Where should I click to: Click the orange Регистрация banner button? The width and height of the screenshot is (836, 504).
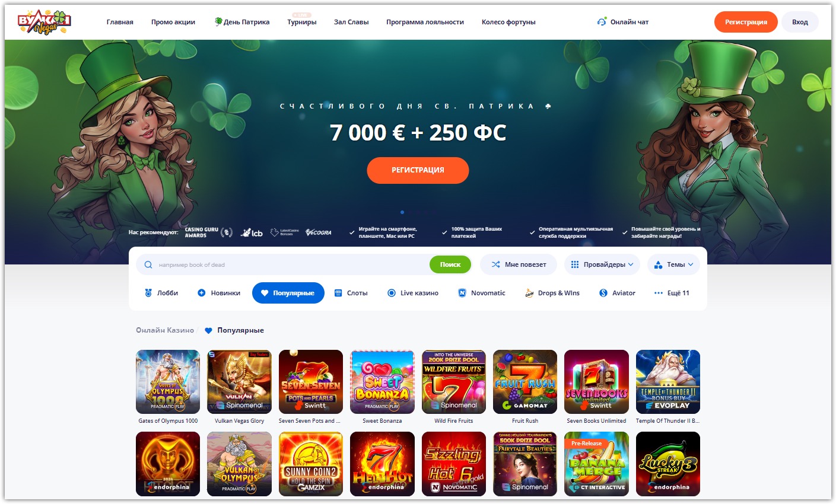pos(418,170)
